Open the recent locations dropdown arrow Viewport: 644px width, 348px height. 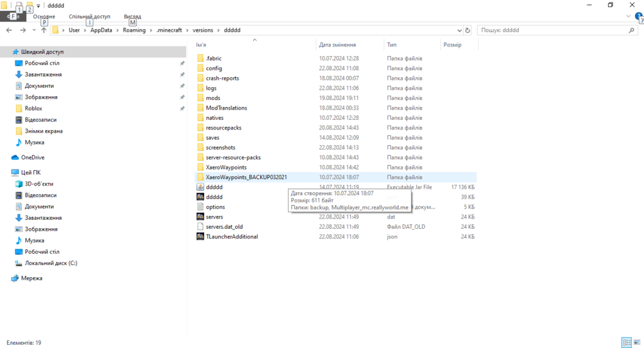34,30
